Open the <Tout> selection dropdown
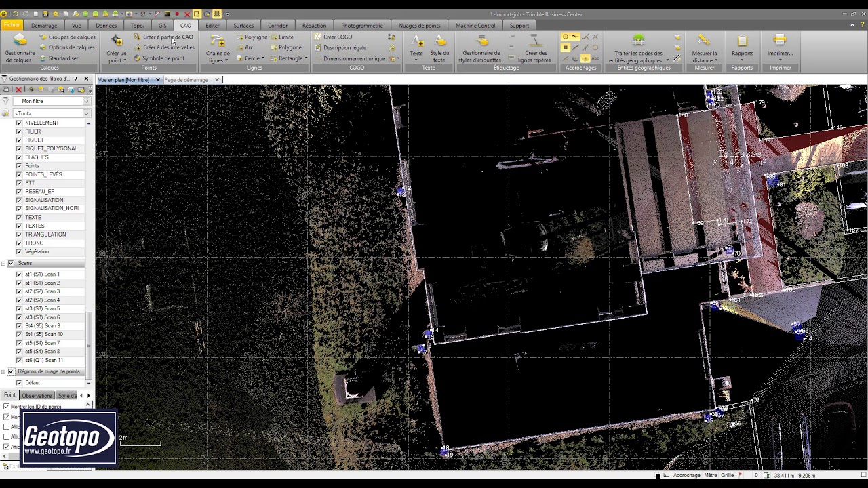The image size is (868, 488). (x=86, y=113)
